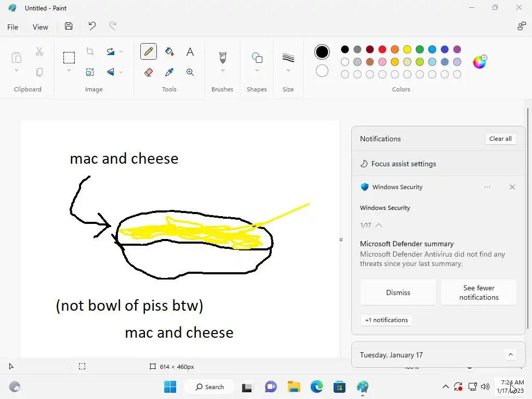Click the taskbar Search box
Image resolution: width=532 pixels, height=399 pixels.
coord(209,387)
